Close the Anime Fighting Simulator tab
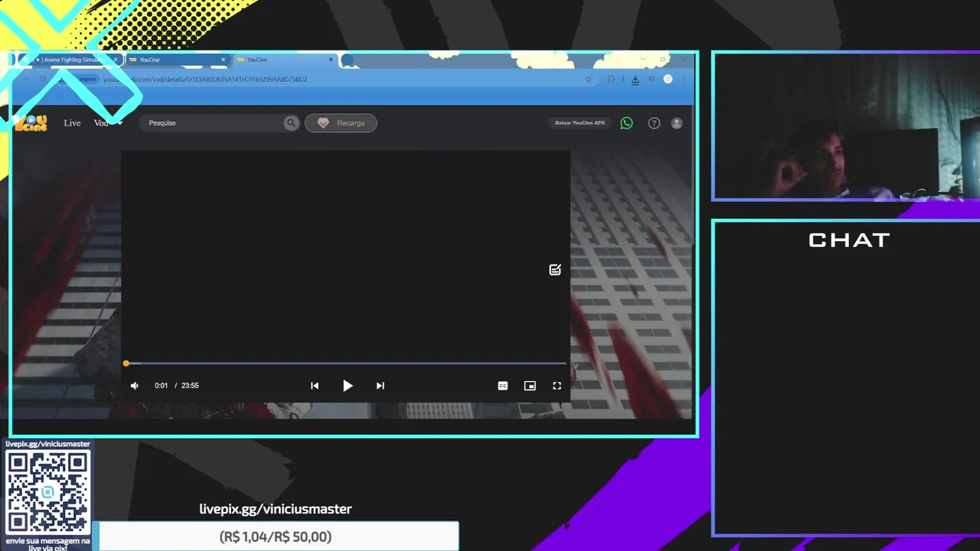980x551 pixels. pos(116,60)
